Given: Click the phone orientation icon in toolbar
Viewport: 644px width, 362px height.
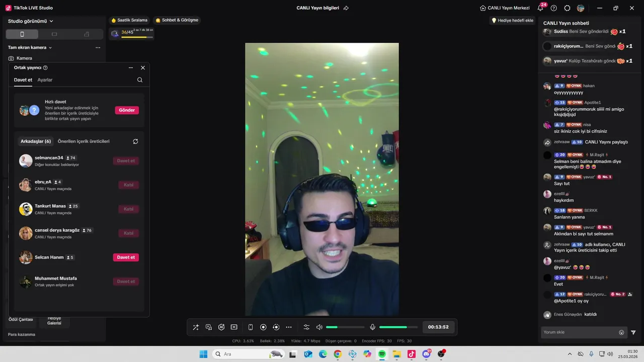Looking at the screenshot, I should [251, 327].
